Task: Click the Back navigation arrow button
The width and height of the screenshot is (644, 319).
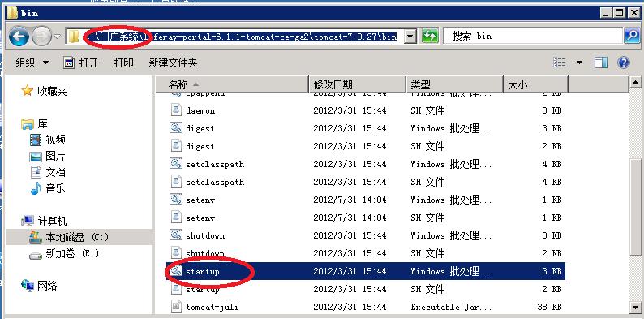Action: pyautogui.click(x=19, y=37)
